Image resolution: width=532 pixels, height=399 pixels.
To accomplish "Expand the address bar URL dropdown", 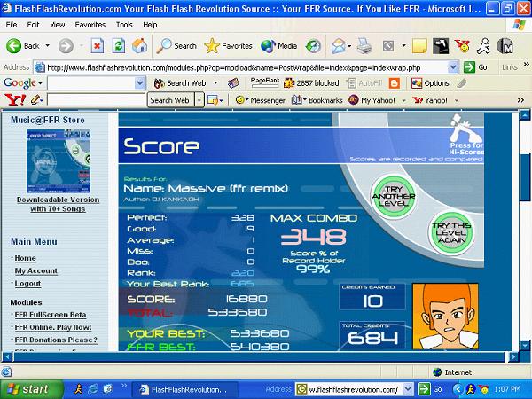I will click(452, 67).
